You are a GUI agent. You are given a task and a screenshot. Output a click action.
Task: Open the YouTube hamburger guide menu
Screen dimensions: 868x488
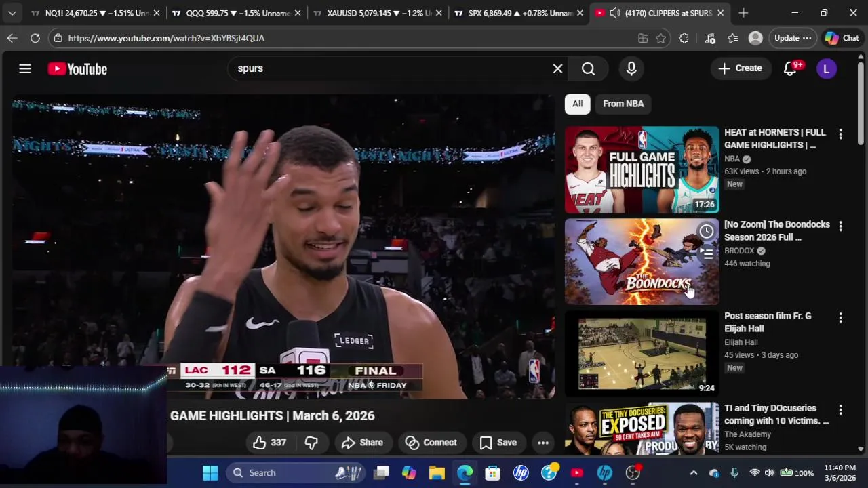[25, 68]
